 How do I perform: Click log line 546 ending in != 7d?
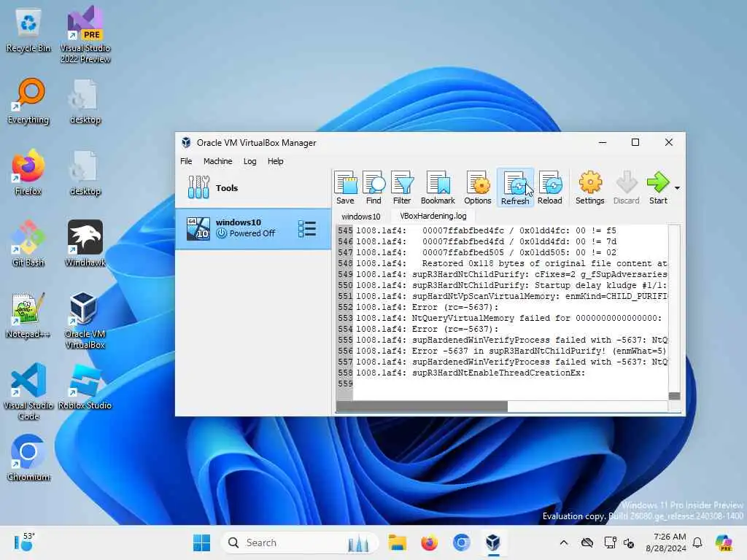486,241
